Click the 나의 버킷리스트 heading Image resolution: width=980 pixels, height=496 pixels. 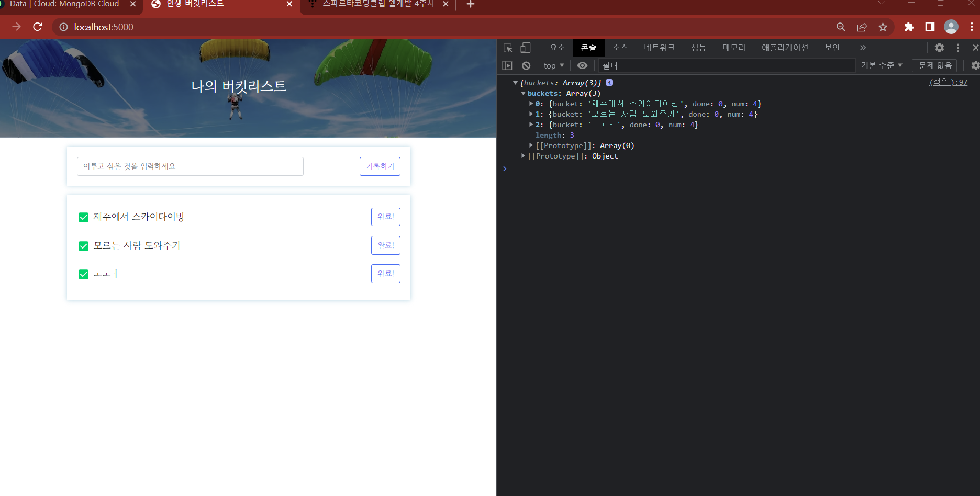click(239, 86)
